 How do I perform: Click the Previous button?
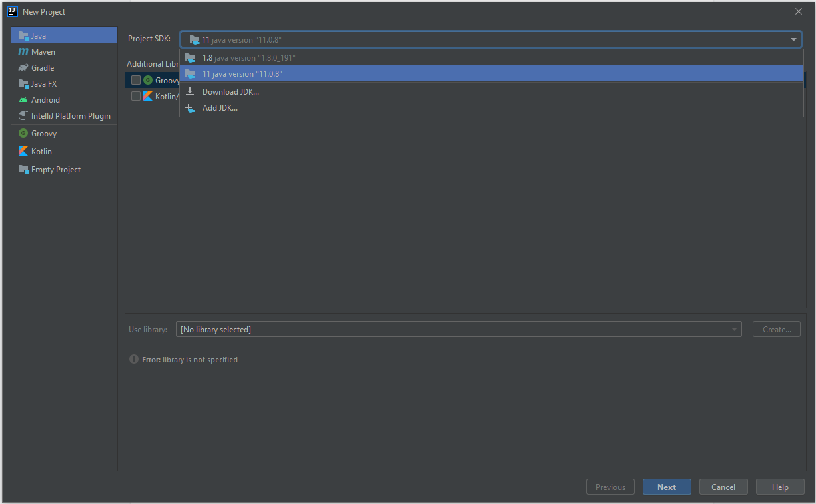610,487
